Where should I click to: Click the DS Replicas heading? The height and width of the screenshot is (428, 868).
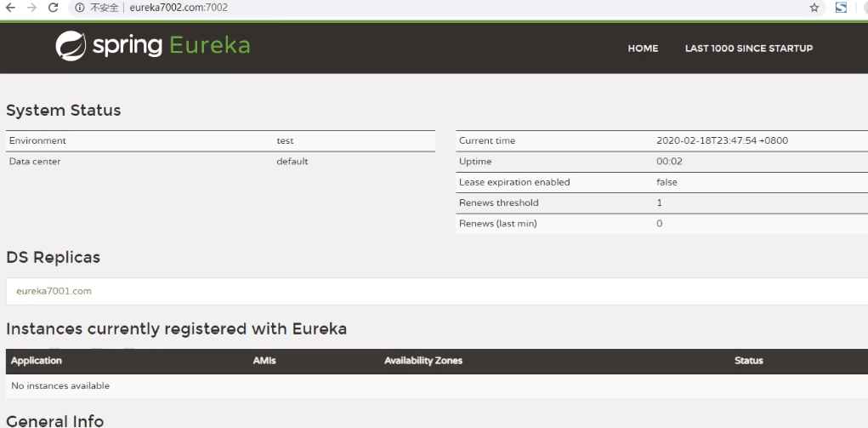click(x=54, y=257)
